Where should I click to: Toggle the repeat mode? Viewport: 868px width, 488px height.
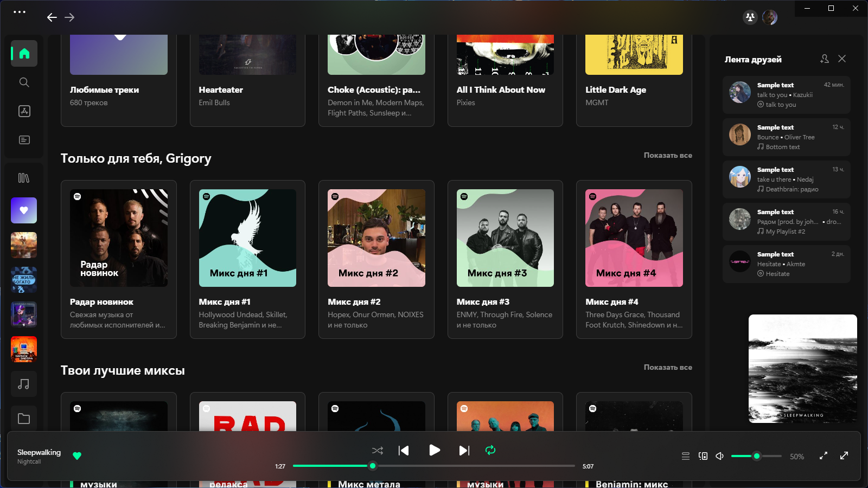[490, 450]
